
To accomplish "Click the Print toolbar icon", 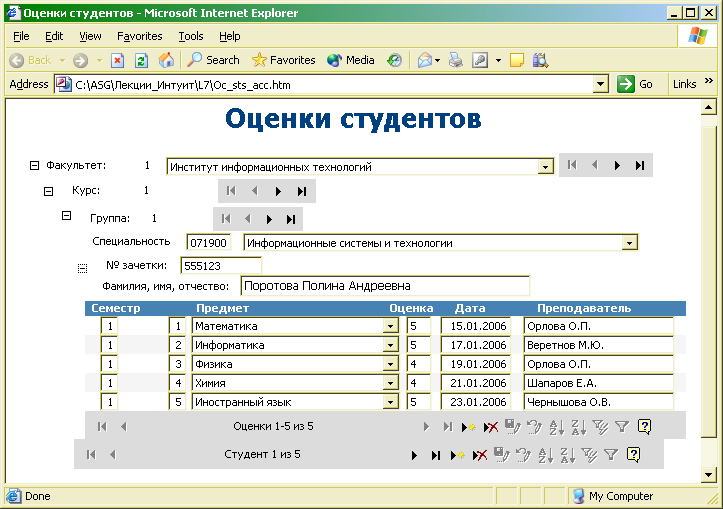I will click(x=456, y=60).
